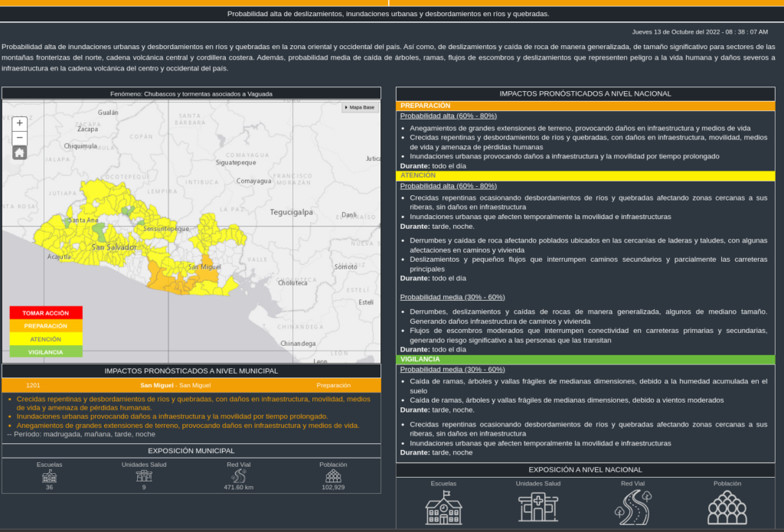Click the 'EXPOSICIÓN MUNICIPAL' header

[191, 451]
